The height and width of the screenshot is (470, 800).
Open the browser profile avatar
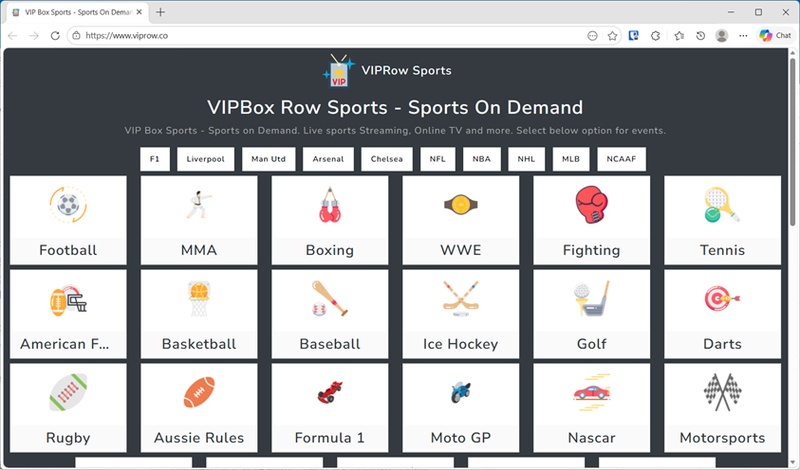[721, 36]
